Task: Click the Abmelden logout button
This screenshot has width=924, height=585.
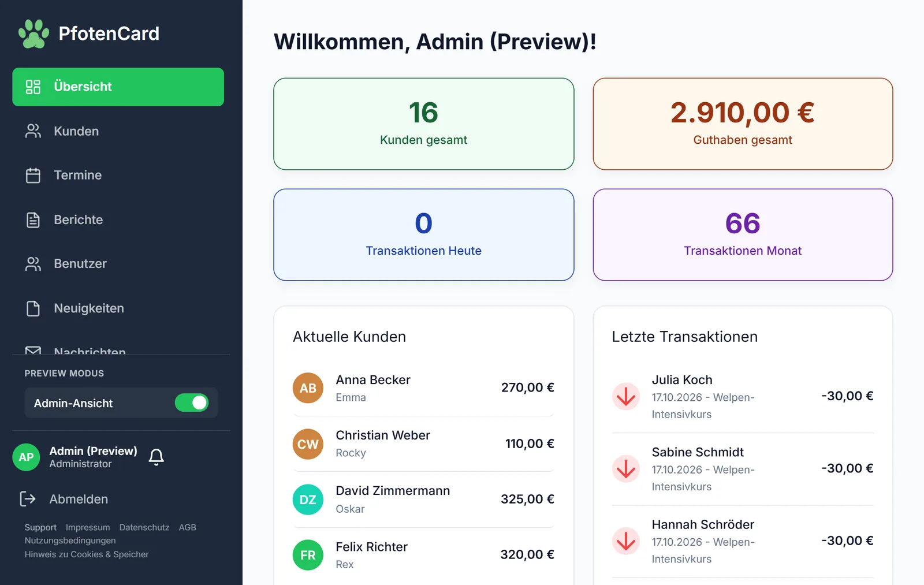Action: (64, 499)
